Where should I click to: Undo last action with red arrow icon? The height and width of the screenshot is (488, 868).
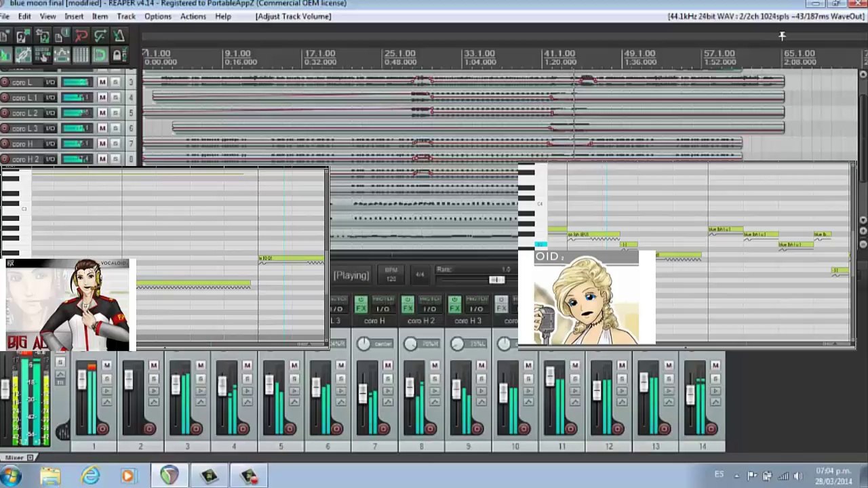point(81,35)
